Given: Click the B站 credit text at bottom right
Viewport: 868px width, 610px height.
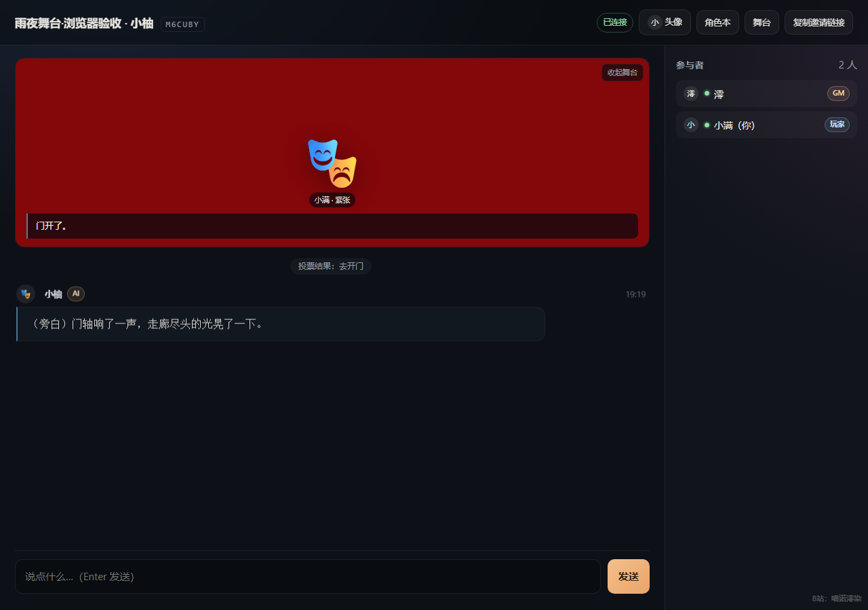Looking at the screenshot, I should click(837, 598).
